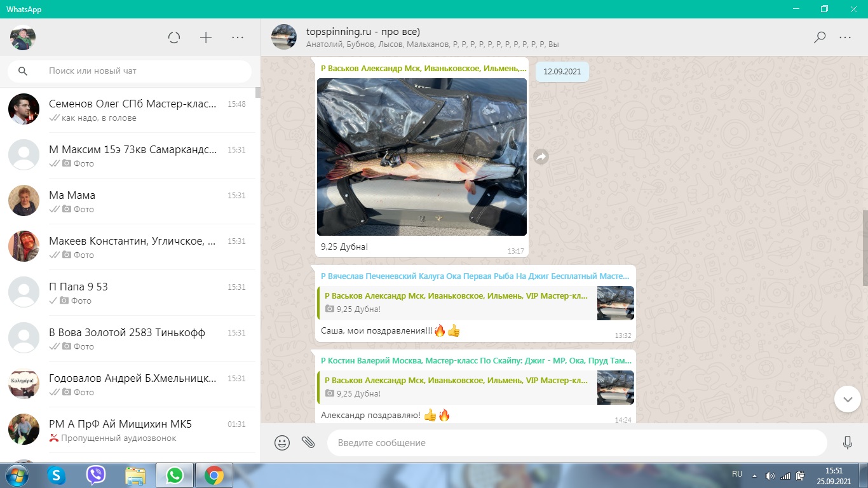Click Годовалов Андрей contact avatar
Image resolution: width=868 pixels, height=488 pixels.
(24, 384)
